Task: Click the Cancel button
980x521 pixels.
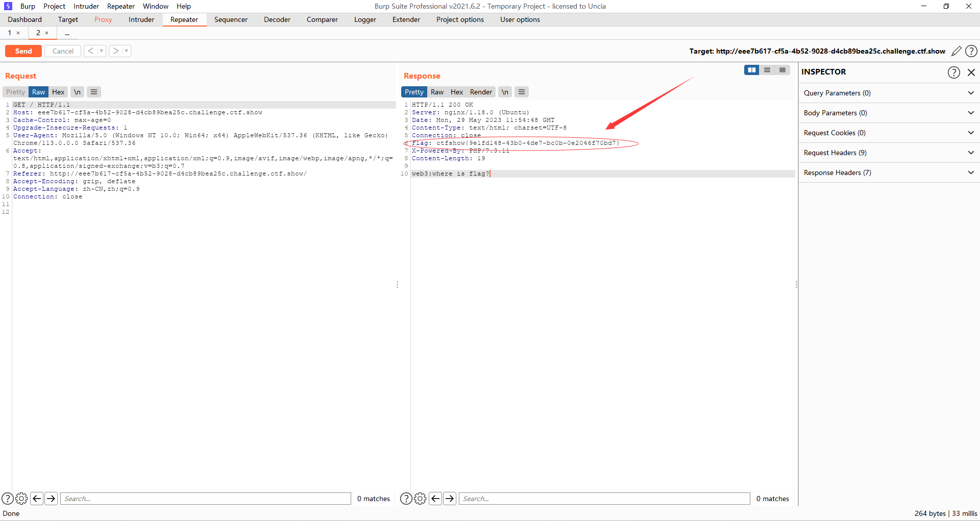Action: pos(63,51)
